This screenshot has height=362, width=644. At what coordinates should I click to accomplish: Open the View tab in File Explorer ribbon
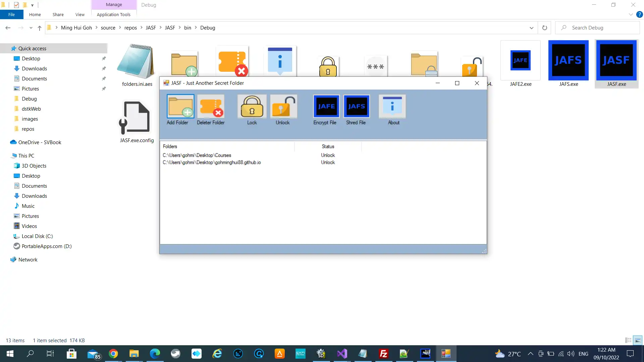pos(79,15)
